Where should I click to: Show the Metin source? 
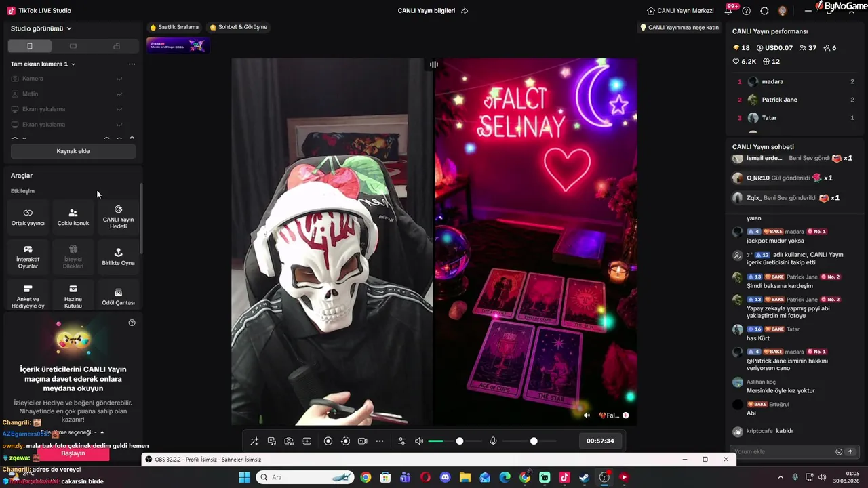coord(119,94)
